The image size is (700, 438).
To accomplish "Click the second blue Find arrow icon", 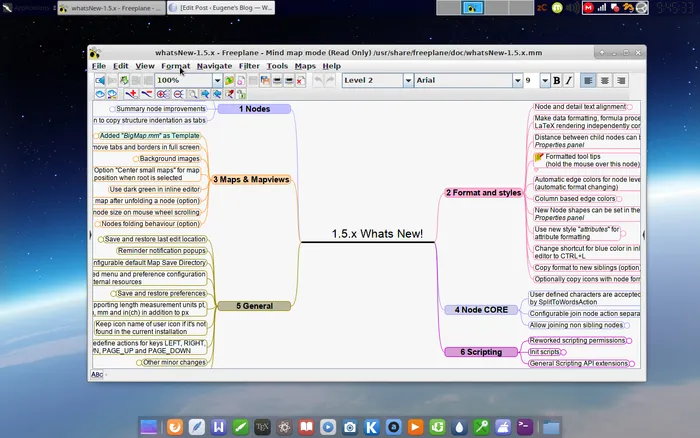I will coord(217,94).
